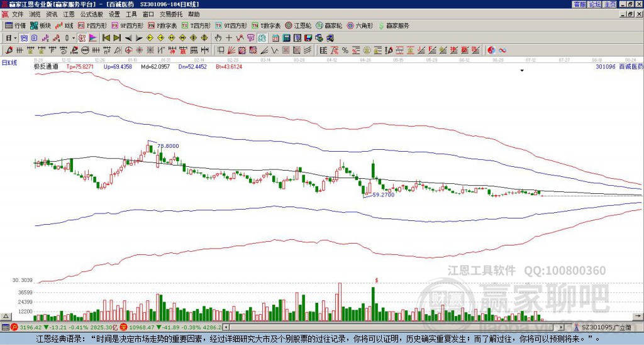
Task: Expand the candlestick style dropdown arrow
Action: coord(74,38)
